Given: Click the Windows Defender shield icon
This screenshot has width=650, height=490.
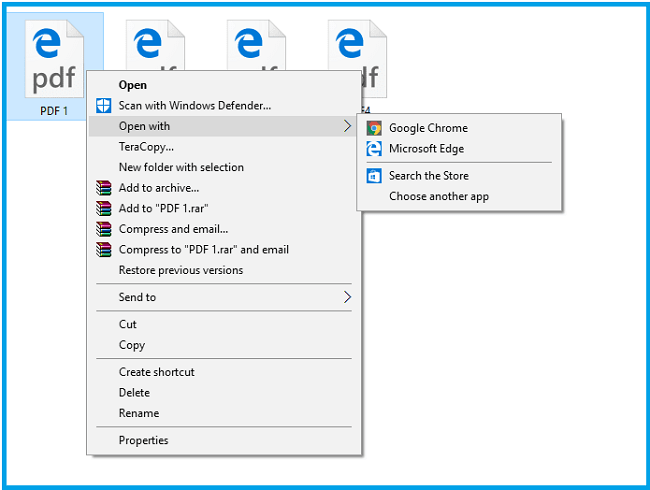Looking at the screenshot, I should [103, 106].
